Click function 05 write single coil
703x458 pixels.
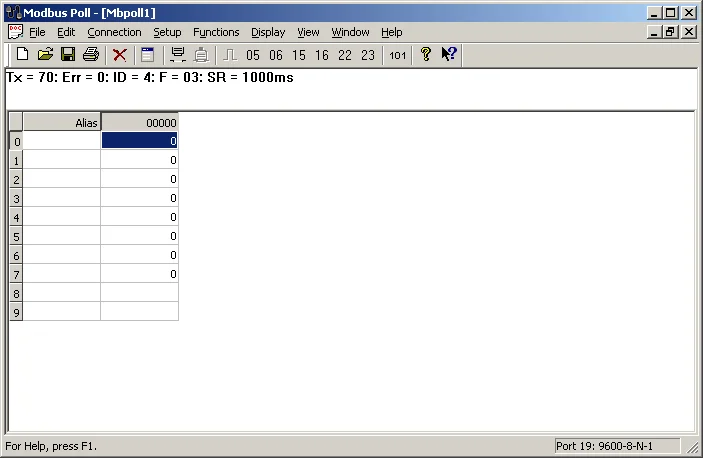pyautogui.click(x=253, y=55)
